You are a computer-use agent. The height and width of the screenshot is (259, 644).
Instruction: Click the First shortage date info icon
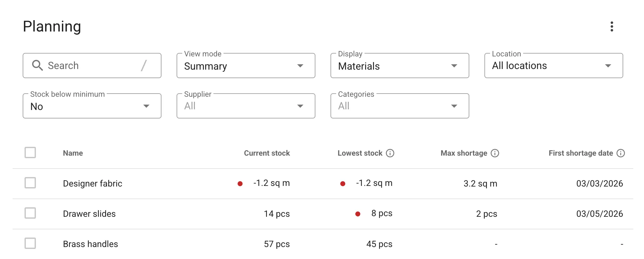click(x=621, y=153)
